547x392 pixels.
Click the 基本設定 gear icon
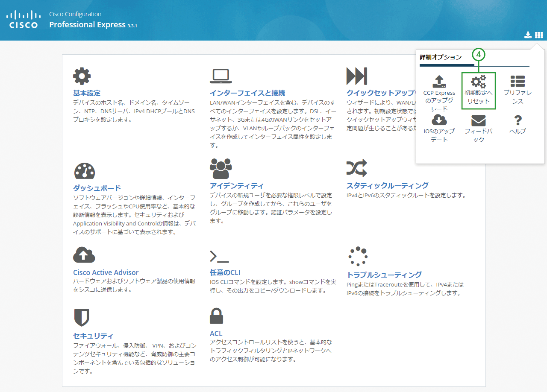pyautogui.click(x=82, y=76)
